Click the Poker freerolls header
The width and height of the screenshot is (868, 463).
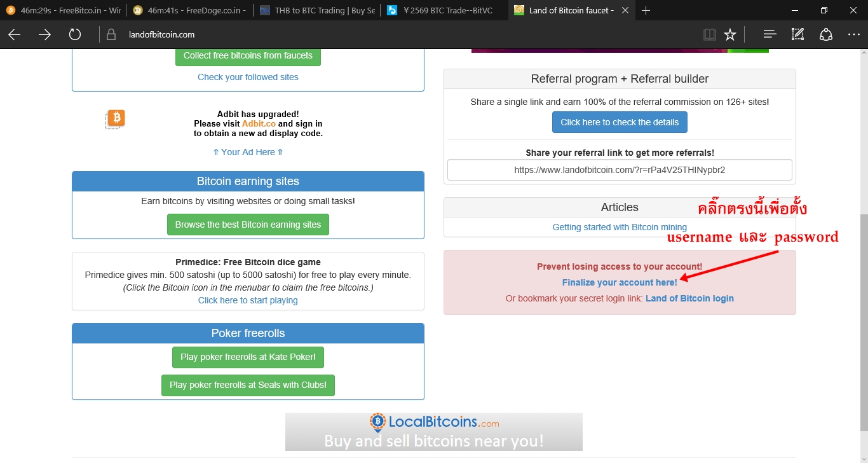point(248,333)
